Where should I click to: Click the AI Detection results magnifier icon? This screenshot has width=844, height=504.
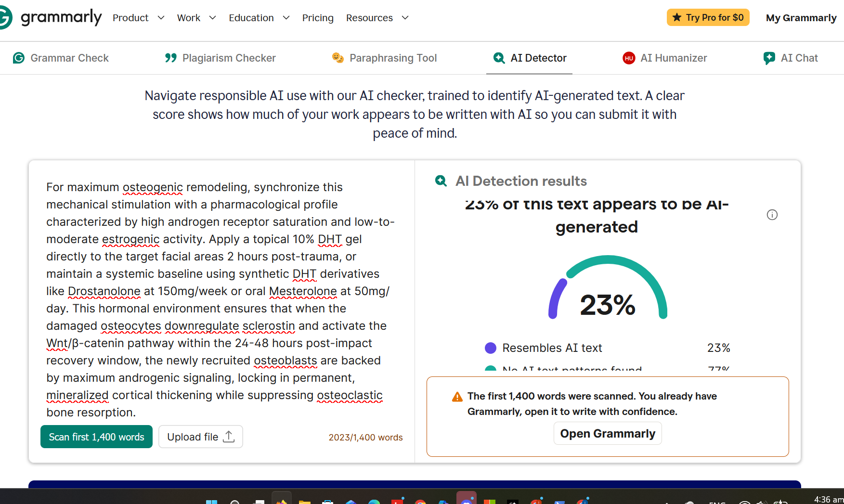(441, 181)
